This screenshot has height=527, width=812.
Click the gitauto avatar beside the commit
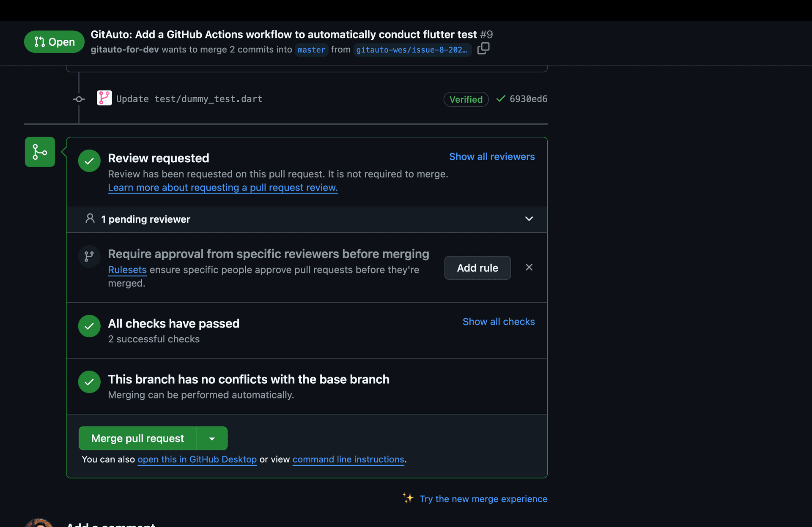[104, 98]
